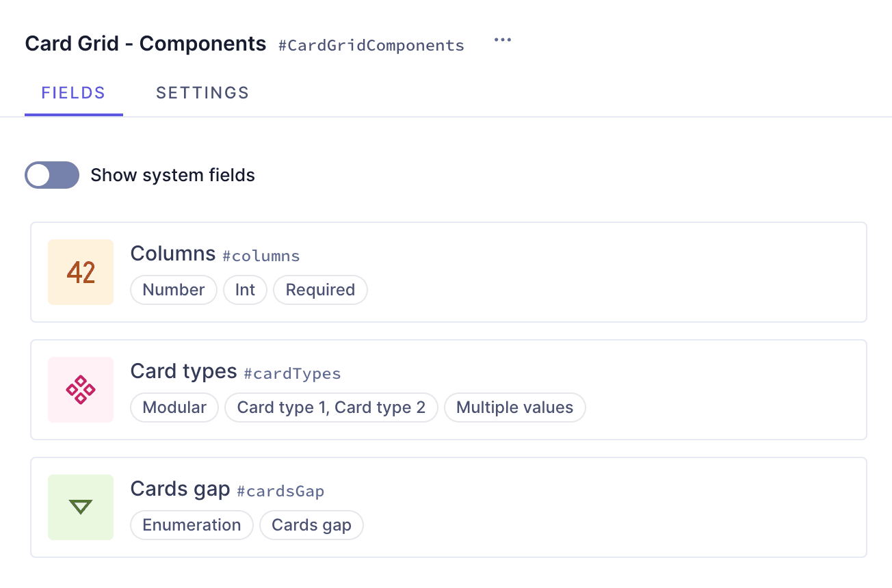The height and width of the screenshot is (588, 892).
Task: Select the Fields tab
Action: pos(73,92)
